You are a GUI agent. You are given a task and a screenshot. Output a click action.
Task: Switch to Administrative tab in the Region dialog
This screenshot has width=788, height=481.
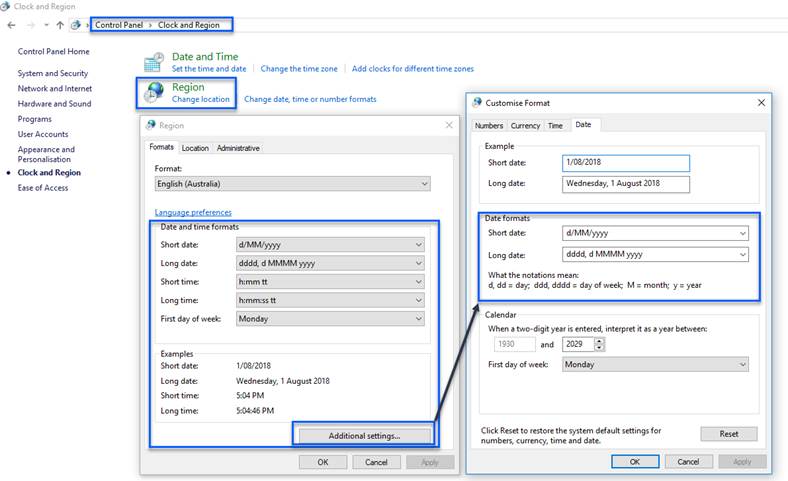pos(238,148)
